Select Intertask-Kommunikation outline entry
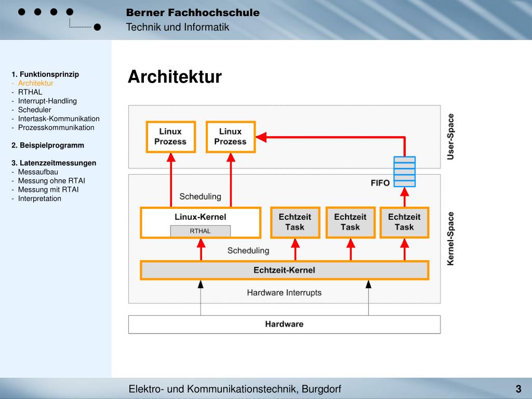 pos(58,118)
